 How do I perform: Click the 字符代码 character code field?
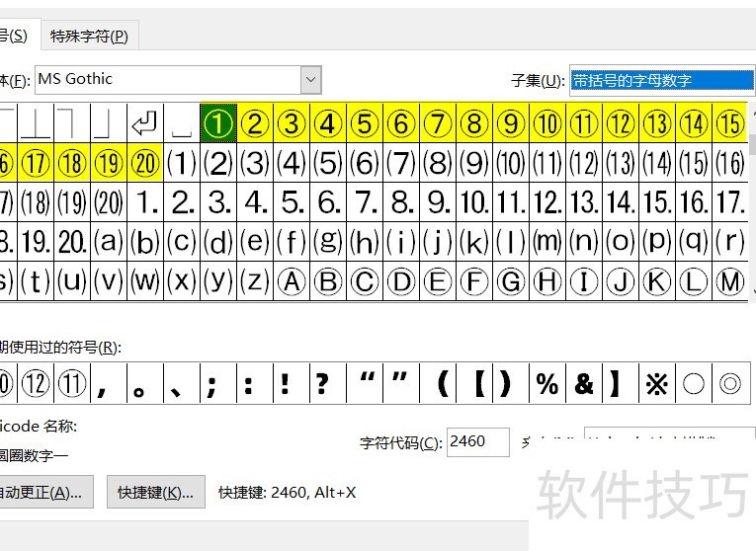click(477, 442)
